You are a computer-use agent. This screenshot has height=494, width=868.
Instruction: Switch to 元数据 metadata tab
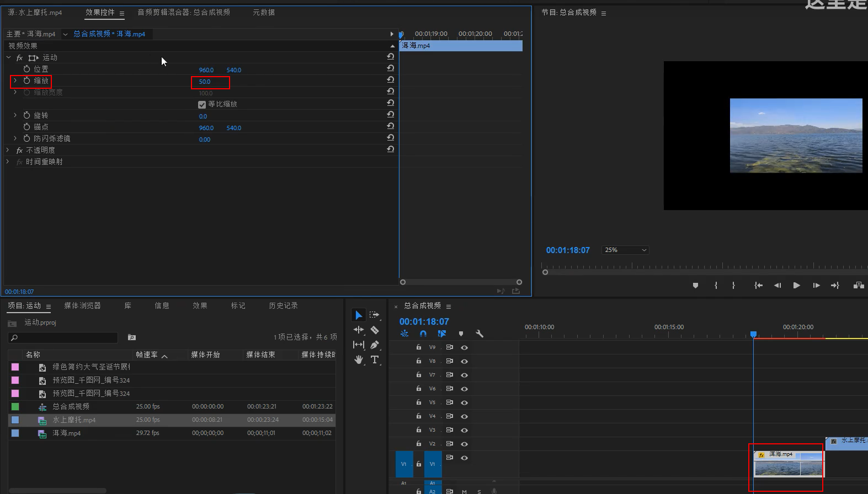(x=264, y=12)
